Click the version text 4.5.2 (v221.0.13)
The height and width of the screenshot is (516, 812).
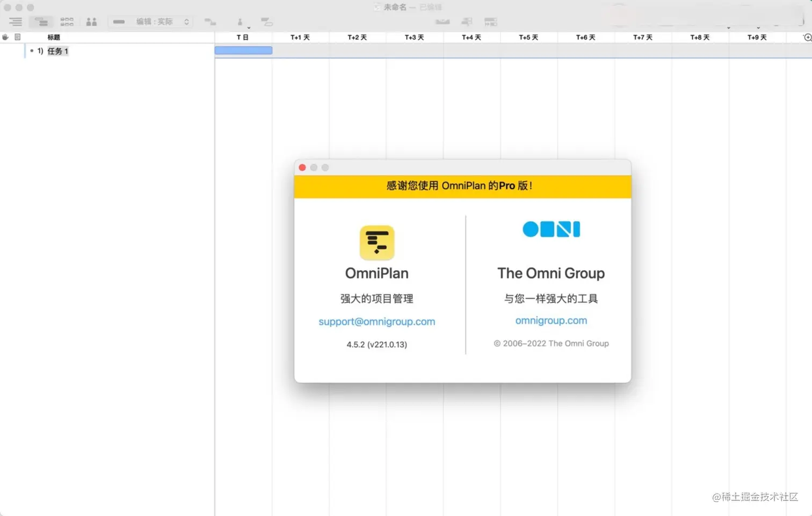(x=377, y=345)
